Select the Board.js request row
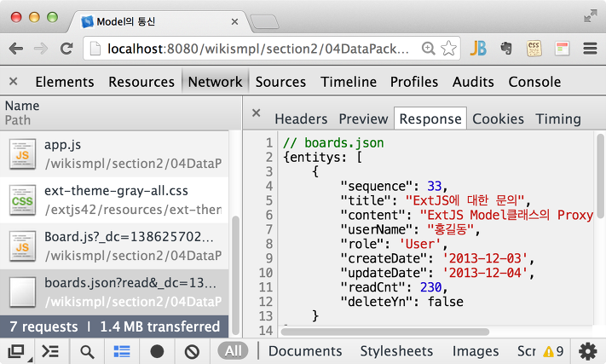The image size is (606, 364). (x=114, y=246)
